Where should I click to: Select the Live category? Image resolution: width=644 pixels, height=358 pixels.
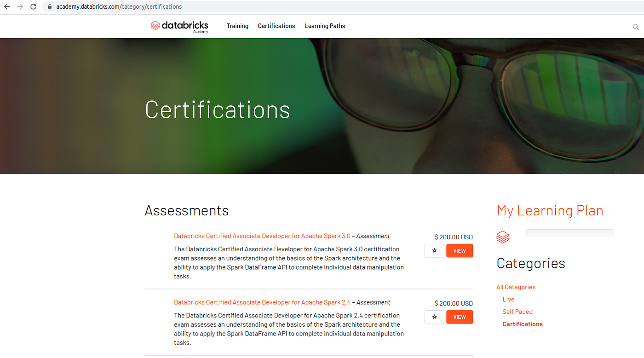coord(508,300)
